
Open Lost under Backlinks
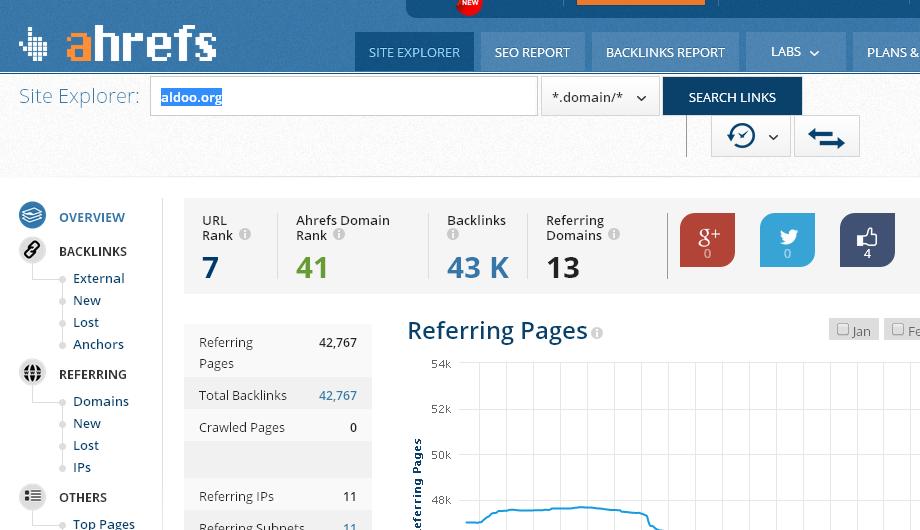click(86, 322)
